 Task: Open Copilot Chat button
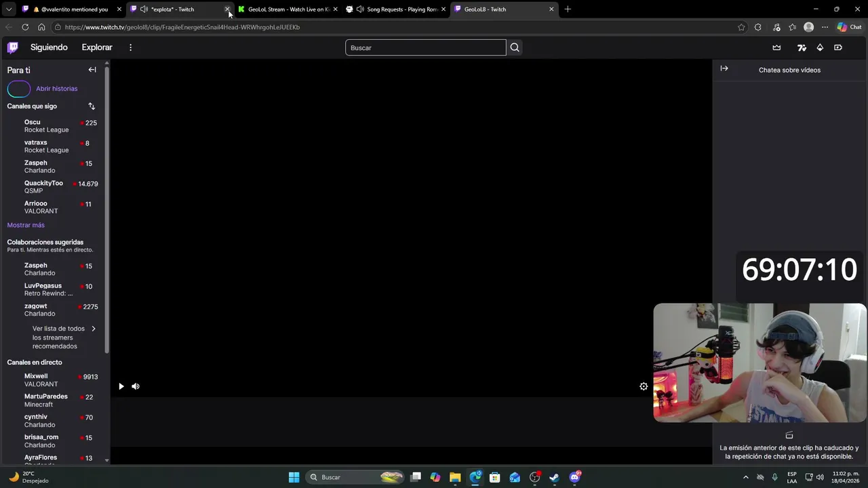coord(850,27)
